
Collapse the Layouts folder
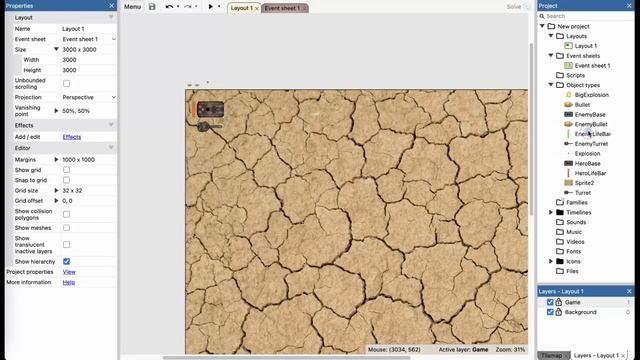[551, 36]
